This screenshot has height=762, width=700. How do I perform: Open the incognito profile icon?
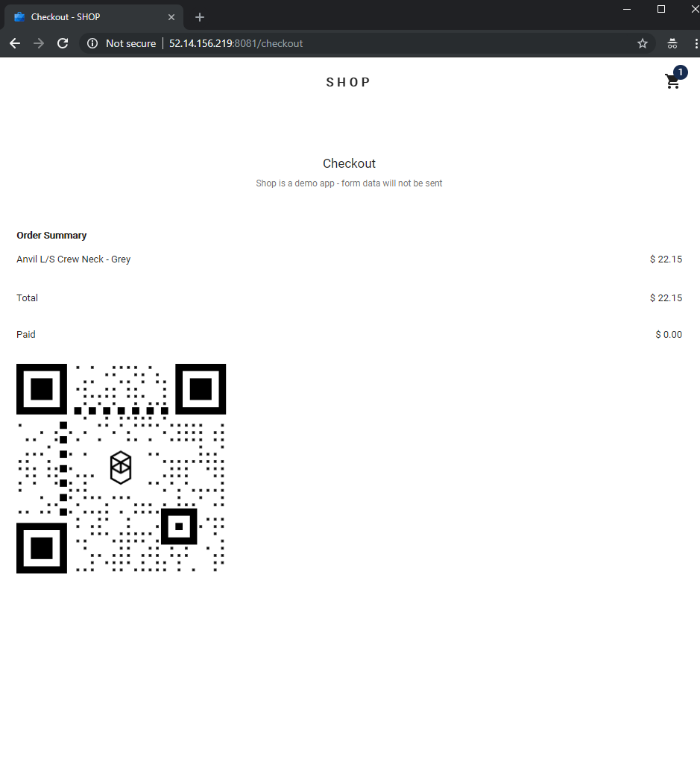coord(672,43)
